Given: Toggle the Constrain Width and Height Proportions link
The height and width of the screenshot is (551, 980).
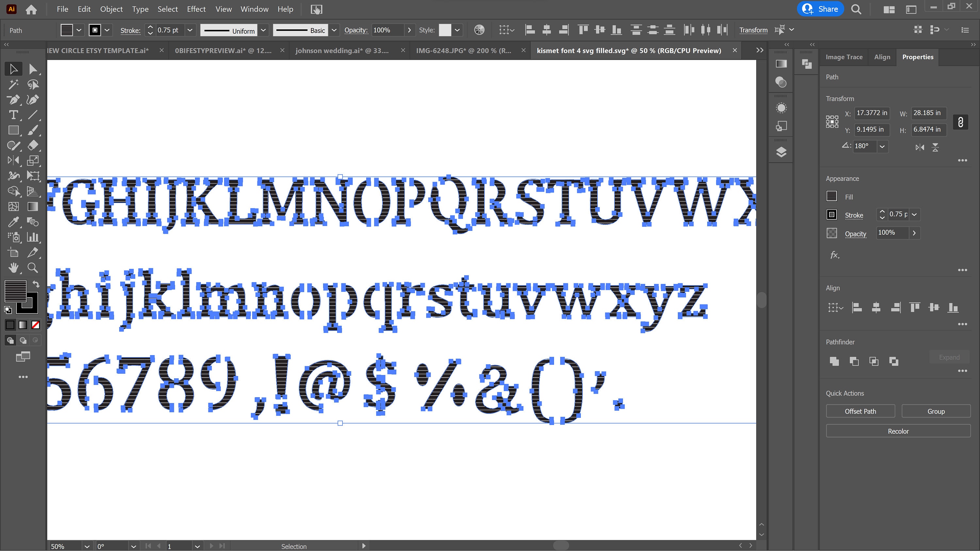Looking at the screenshot, I should [x=961, y=122].
